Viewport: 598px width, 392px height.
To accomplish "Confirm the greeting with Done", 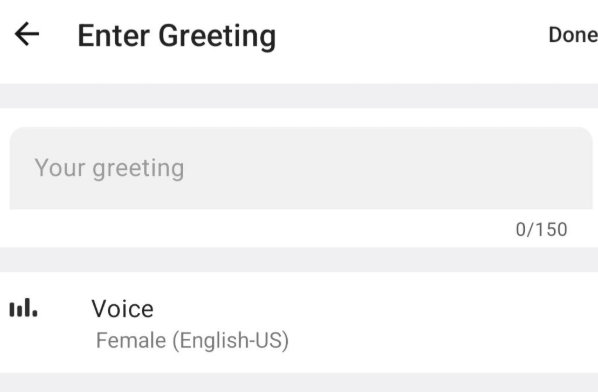I will click(573, 35).
